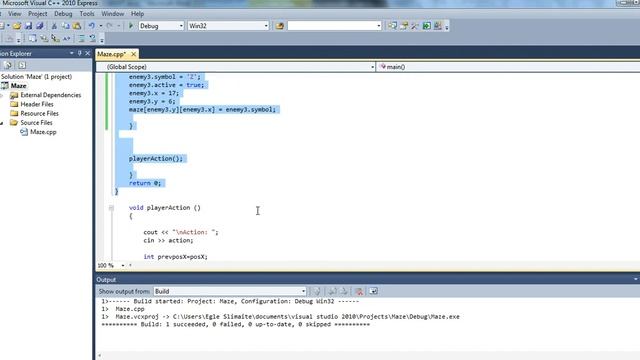Select the Header Files folder
The width and height of the screenshot is (640, 360).
click(37, 104)
